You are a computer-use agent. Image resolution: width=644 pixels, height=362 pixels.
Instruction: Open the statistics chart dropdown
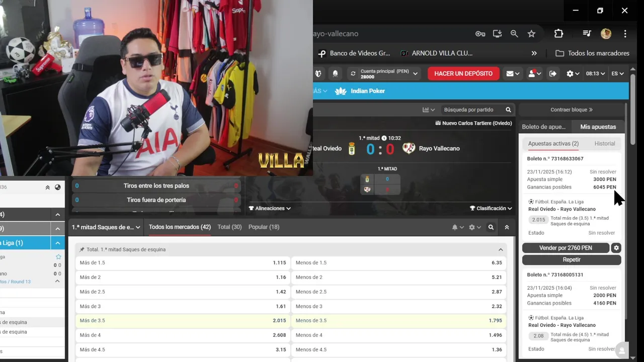coord(429,110)
